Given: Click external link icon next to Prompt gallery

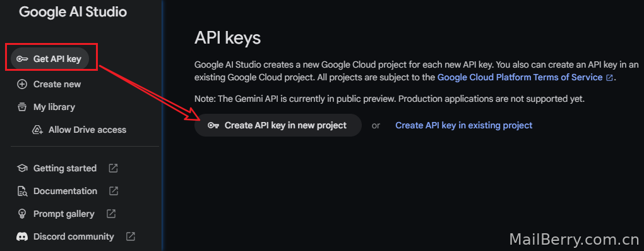Looking at the screenshot, I should (x=111, y=214).
